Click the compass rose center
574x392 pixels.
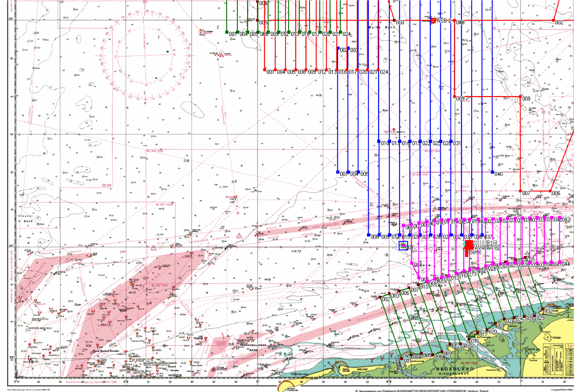(x=145, y=55)
